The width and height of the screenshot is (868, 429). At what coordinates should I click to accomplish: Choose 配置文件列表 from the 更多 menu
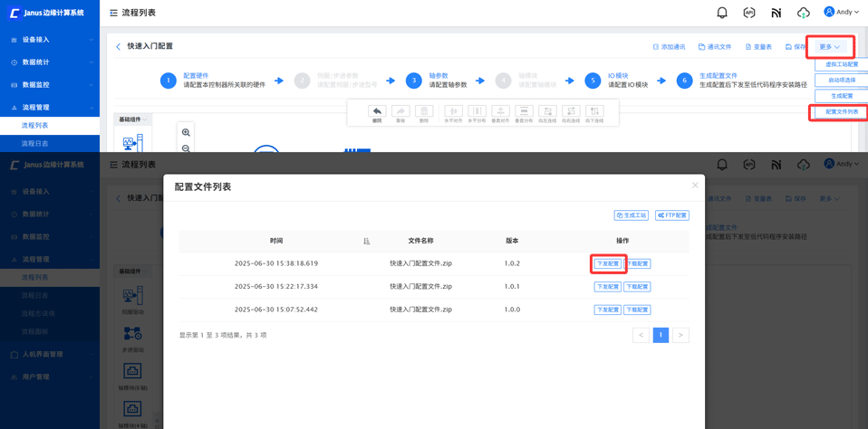(842, 112)
